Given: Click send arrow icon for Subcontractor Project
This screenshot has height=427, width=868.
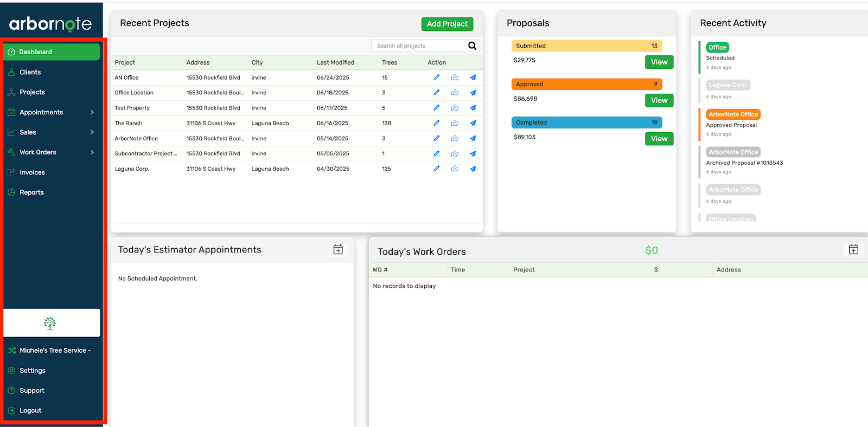Looking at the screenshot, I should point(473,153).
